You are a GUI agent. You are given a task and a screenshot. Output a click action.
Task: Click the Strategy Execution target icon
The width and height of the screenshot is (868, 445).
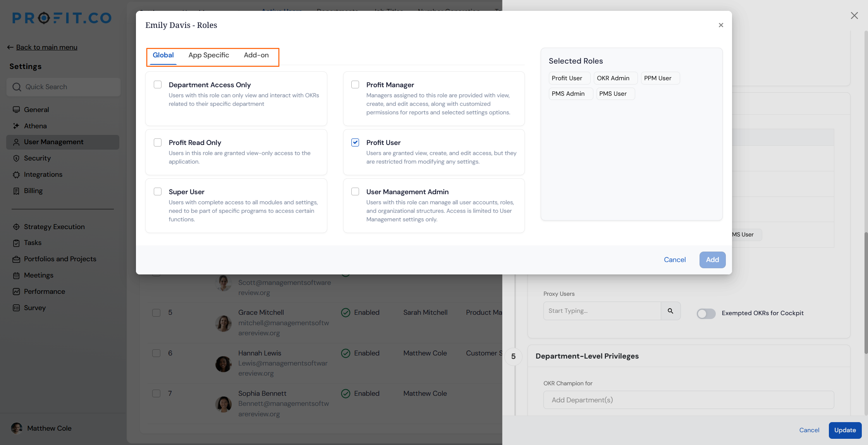click(16, 227)
